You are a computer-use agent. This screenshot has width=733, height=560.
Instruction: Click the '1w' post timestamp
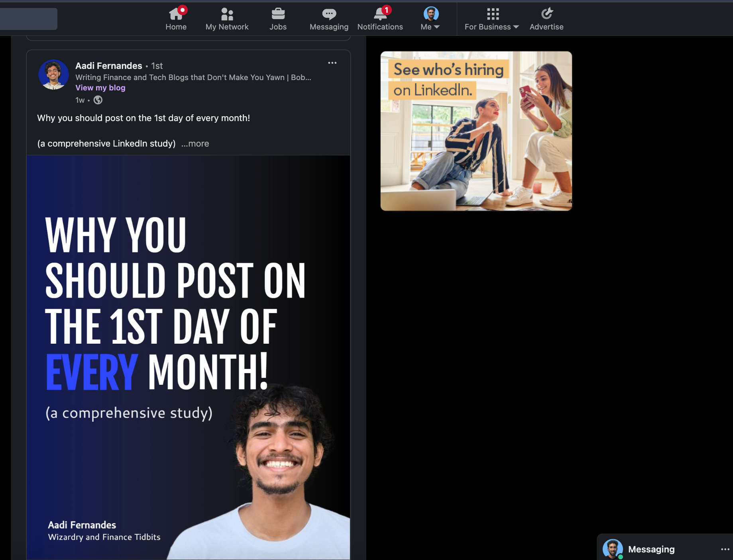80,100
